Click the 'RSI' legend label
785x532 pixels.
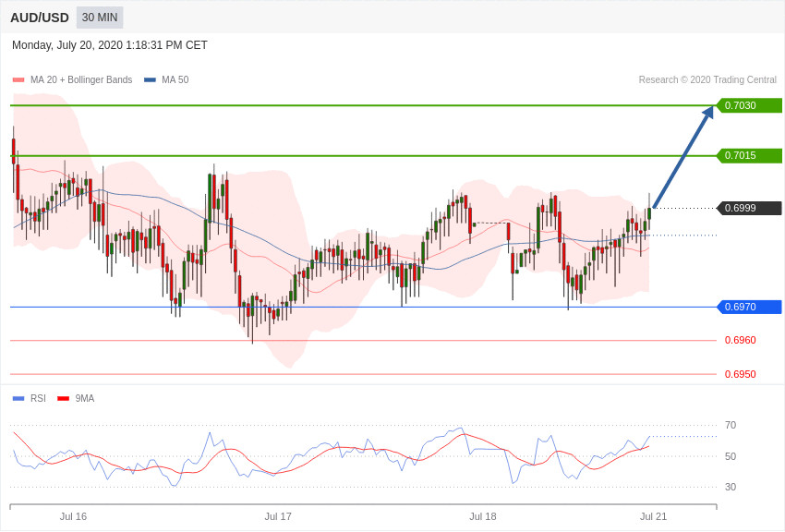click(x=38, y=398)
